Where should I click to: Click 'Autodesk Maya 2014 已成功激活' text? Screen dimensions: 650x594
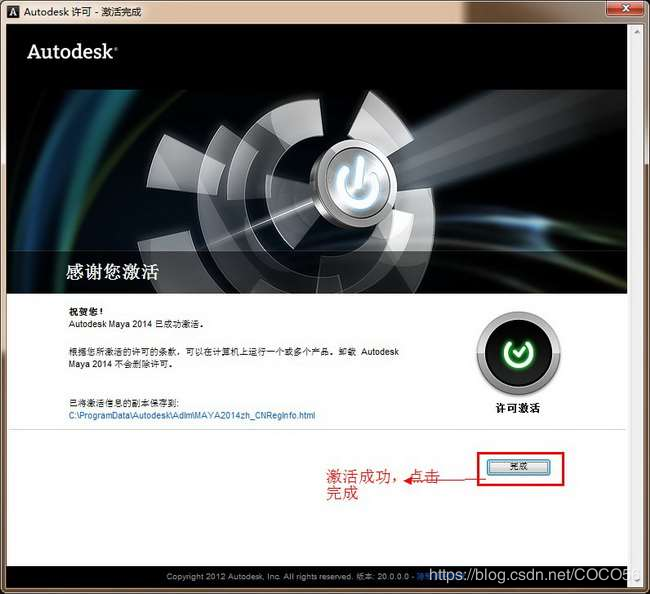tap(136, 324)
